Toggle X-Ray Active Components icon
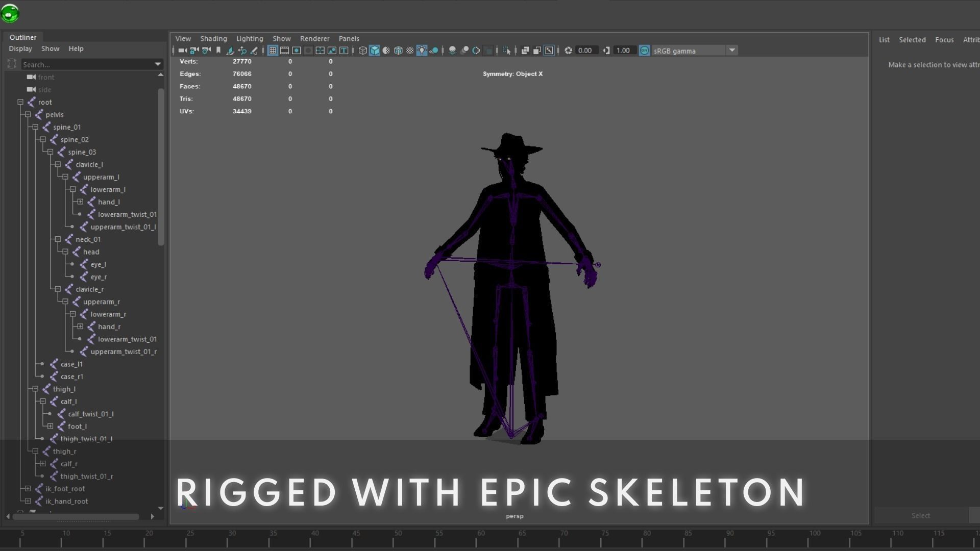The width and height of the screenshot is (980, 551). (x=537, y=51)
